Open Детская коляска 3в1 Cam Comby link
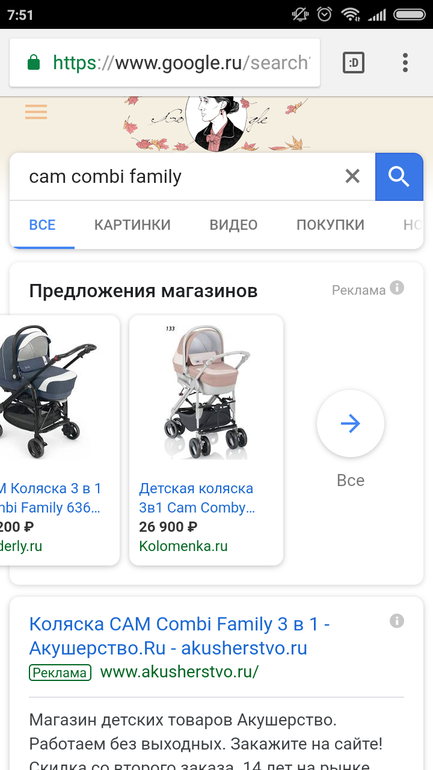433x770 pixels. (x=197, y=498)
